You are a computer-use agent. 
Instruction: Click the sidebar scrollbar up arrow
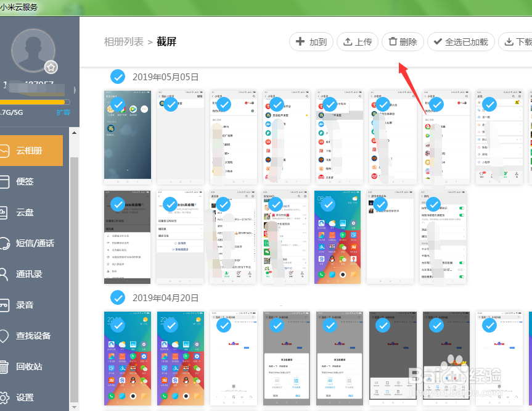tap(75, 133)
